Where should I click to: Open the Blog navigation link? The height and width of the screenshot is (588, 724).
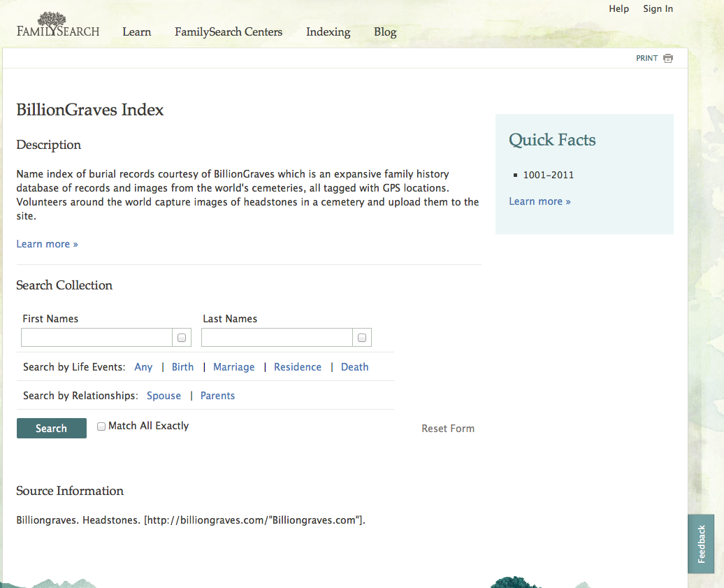point(385,32)
